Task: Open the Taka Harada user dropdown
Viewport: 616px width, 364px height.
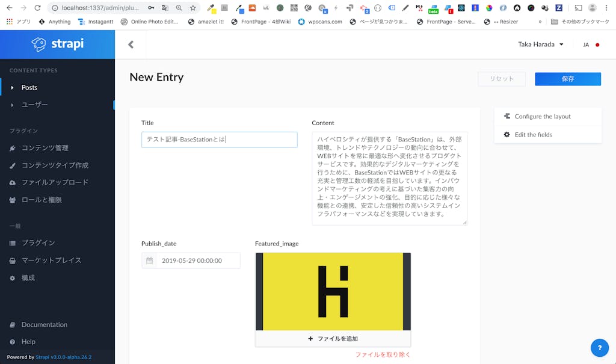Action: (x=541, y=45)
